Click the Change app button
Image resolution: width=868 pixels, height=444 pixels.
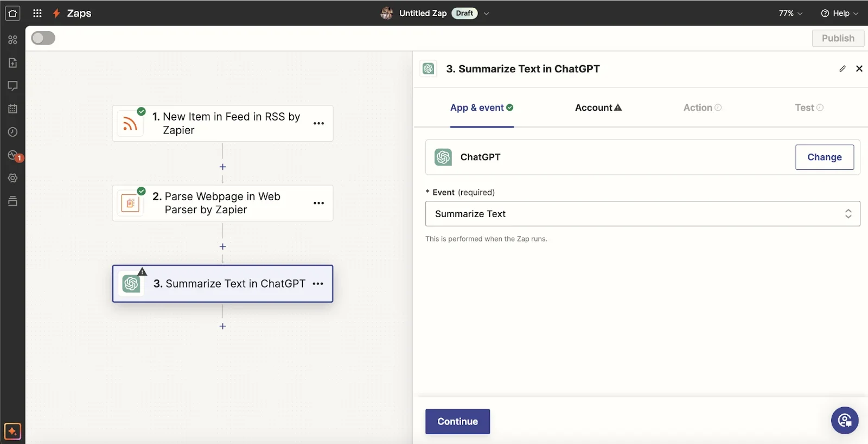[825, 157]
